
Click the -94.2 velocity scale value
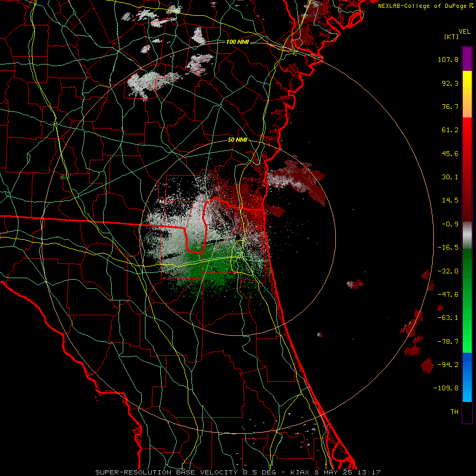pos(448,365)
